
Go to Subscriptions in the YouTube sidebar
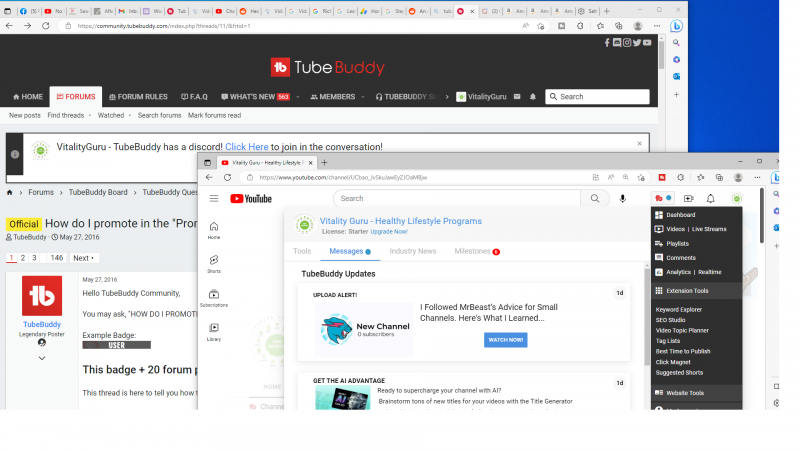coord(214,297)
